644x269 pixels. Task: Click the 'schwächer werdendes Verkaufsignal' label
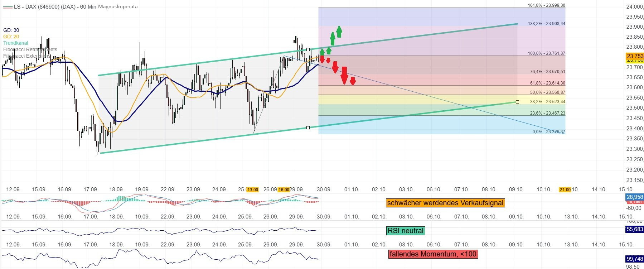(x=445, y=203)
